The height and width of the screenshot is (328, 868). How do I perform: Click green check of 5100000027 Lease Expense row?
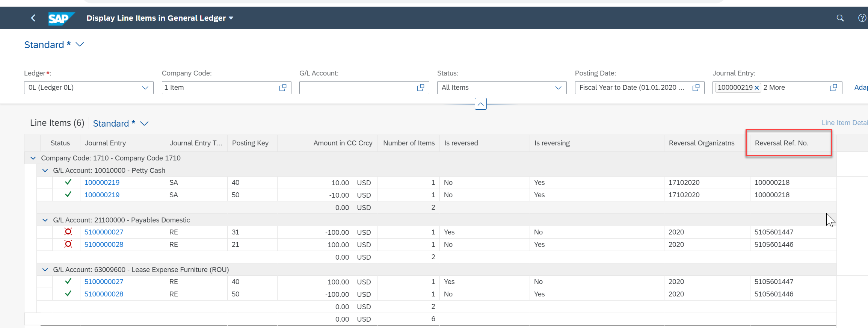(x=68, y=281)
